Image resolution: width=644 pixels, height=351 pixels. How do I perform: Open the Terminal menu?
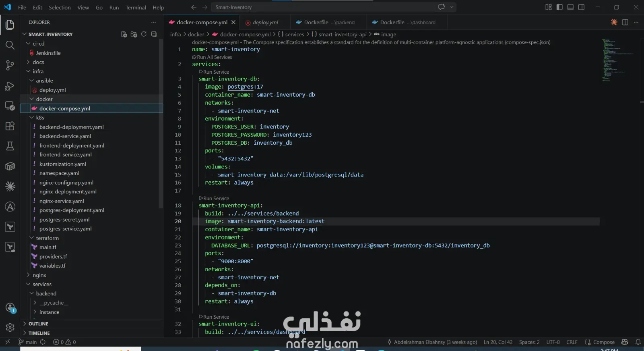coord(136,7)
